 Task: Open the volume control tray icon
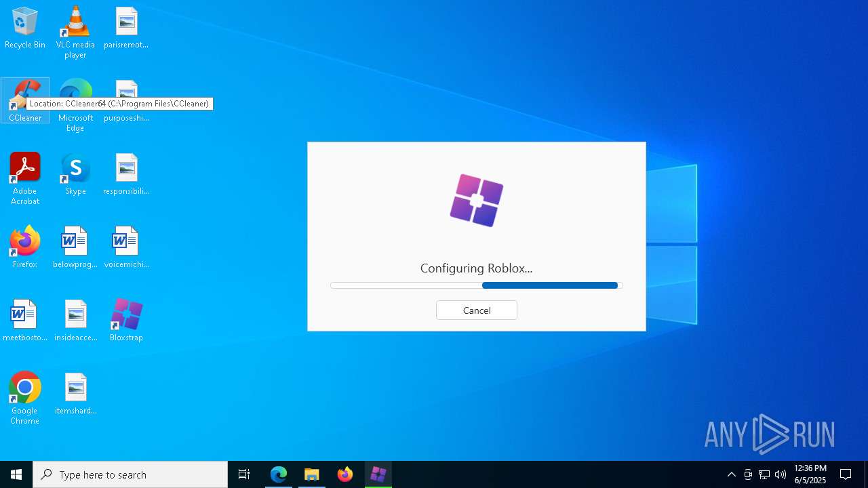(781, 474)
